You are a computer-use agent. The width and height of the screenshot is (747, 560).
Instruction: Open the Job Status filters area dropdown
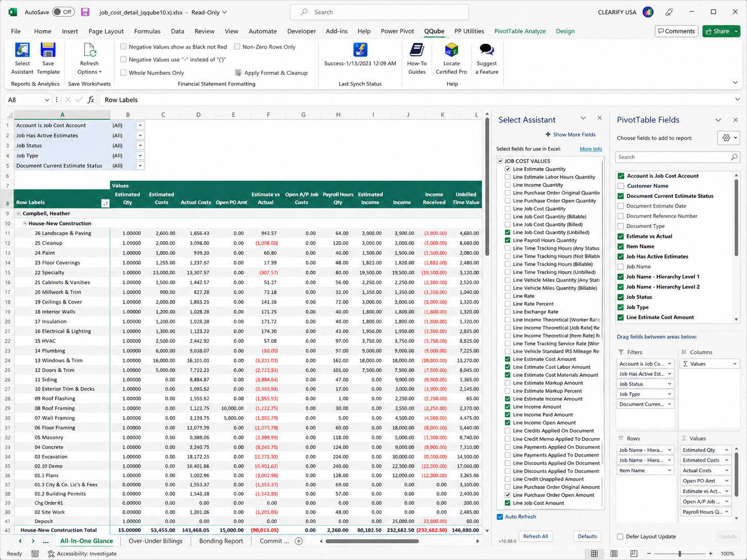(670, 384)
